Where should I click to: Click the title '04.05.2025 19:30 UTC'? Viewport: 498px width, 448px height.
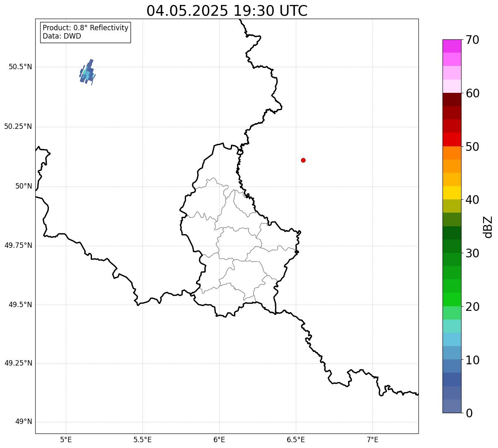click(x=227, y=11)
